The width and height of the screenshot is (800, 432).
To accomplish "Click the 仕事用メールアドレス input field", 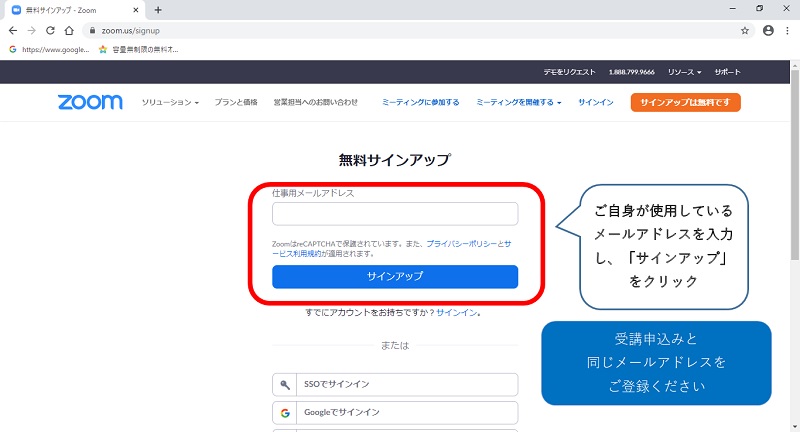I will [x=395, y=214].
